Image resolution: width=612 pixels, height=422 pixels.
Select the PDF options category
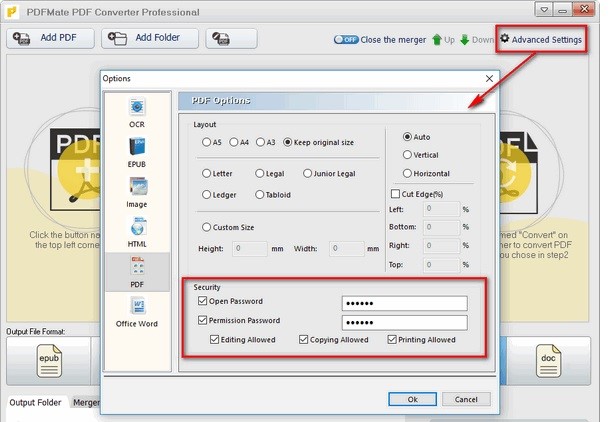[137, 272]
